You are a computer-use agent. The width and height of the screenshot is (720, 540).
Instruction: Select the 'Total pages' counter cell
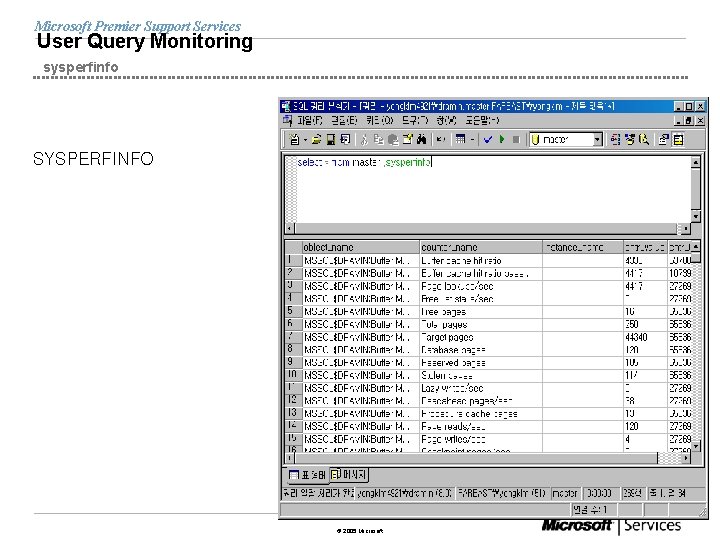[x=481, y=325]
